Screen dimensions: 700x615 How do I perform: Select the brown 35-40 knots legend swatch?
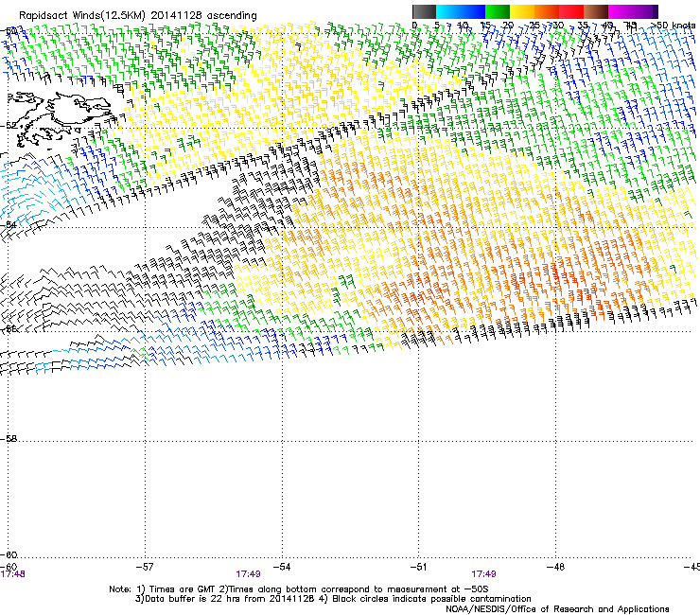point(596,11)
